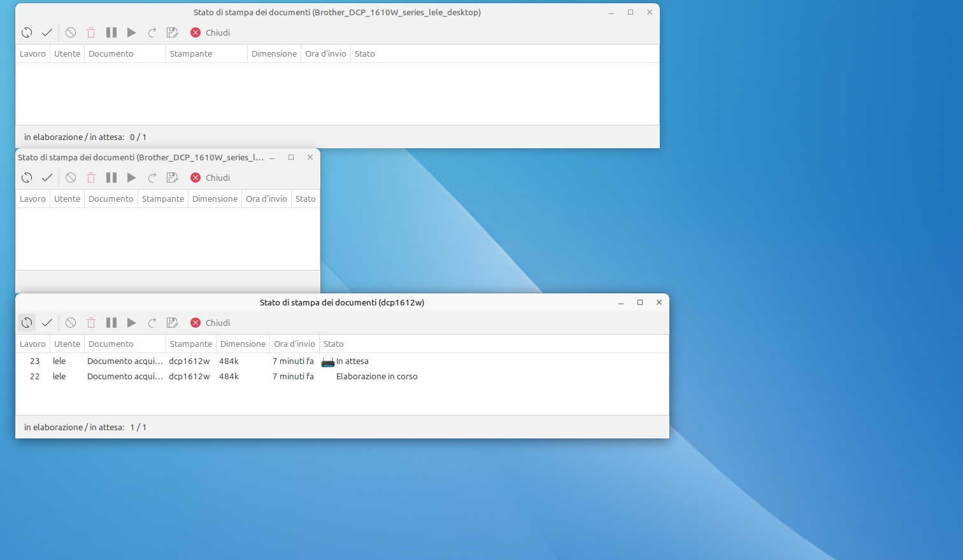
Task: Toggle completed jobs checkmark in top lele_desktop window
Action: [x=47, y=32]
